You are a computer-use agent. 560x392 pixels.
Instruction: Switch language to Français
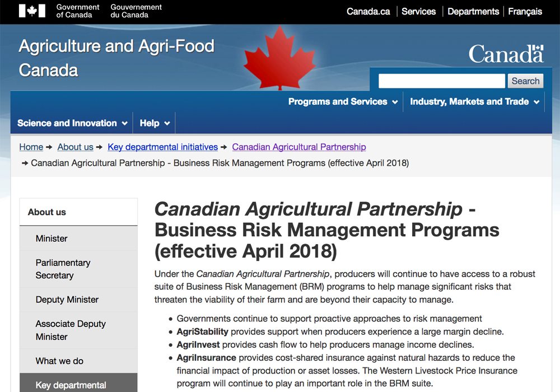tap(525, 11)
